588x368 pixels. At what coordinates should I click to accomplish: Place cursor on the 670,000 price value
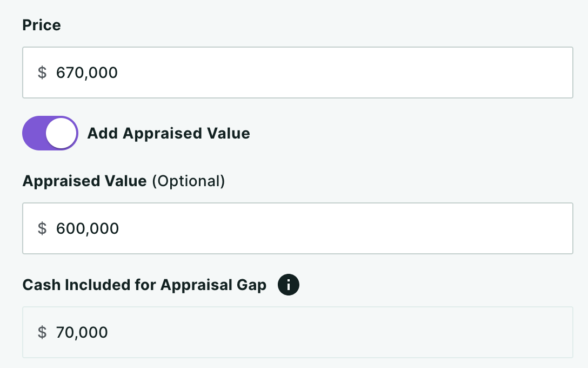[x=86, y=73]
